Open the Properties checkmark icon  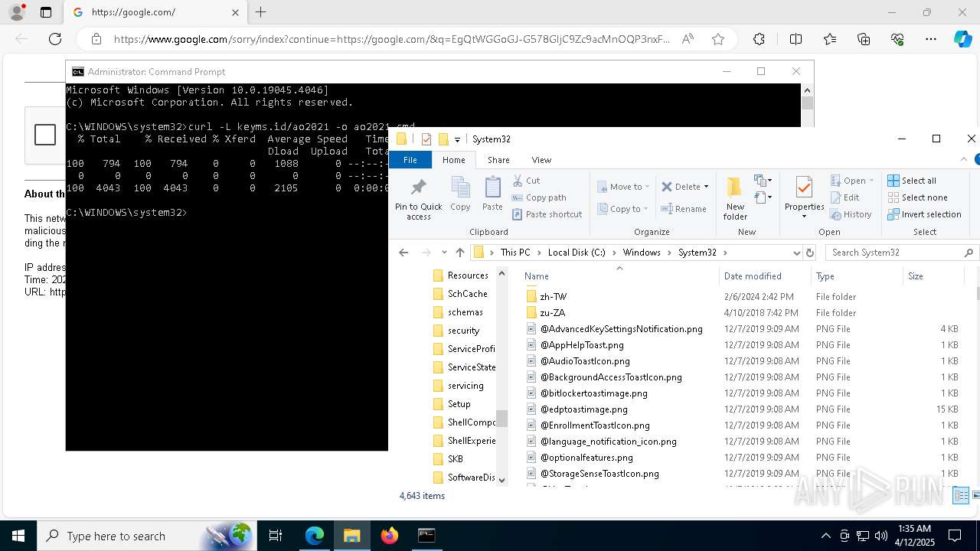click(804, 187)
